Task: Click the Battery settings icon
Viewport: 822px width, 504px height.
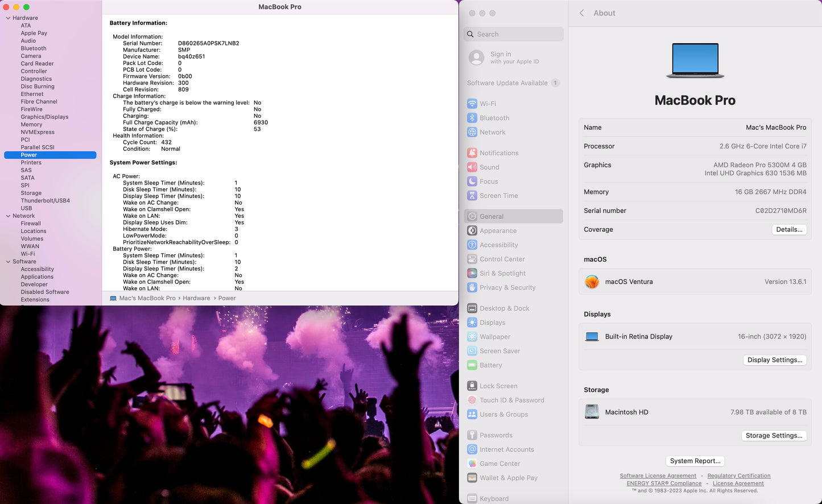Action: [x=472, y=365]
